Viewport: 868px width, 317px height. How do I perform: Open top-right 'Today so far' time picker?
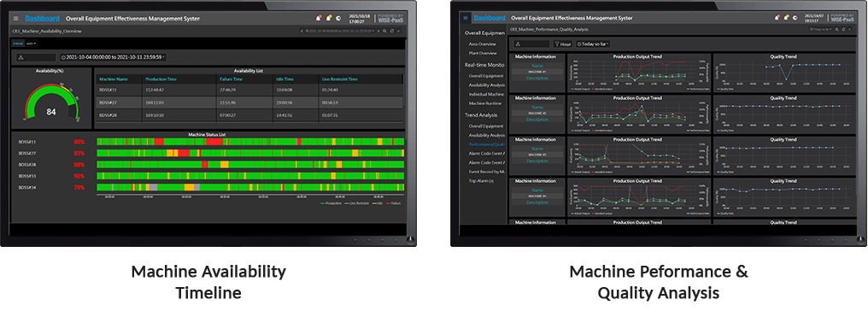(820, 29)
